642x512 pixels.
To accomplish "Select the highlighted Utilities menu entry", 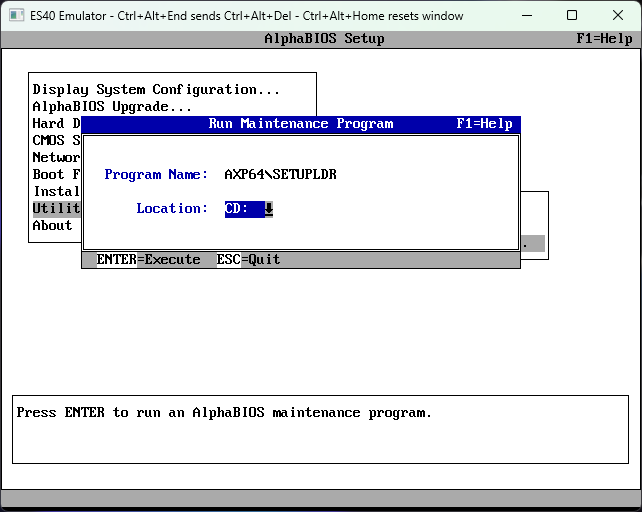I will point(57,208).
